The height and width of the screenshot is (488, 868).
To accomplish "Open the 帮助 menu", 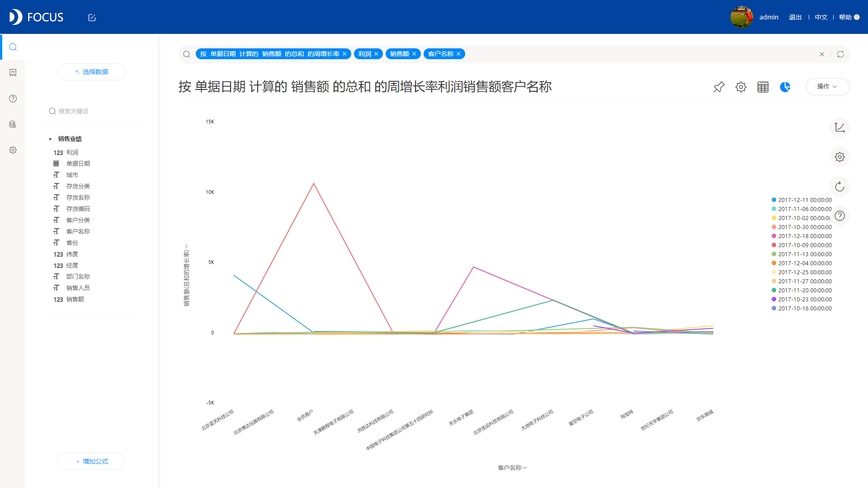I will pos(846,17).
